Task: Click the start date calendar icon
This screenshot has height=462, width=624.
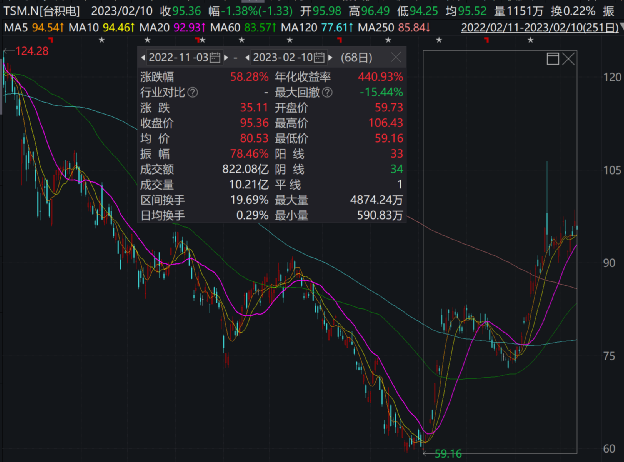Action: tap(218, 58)
